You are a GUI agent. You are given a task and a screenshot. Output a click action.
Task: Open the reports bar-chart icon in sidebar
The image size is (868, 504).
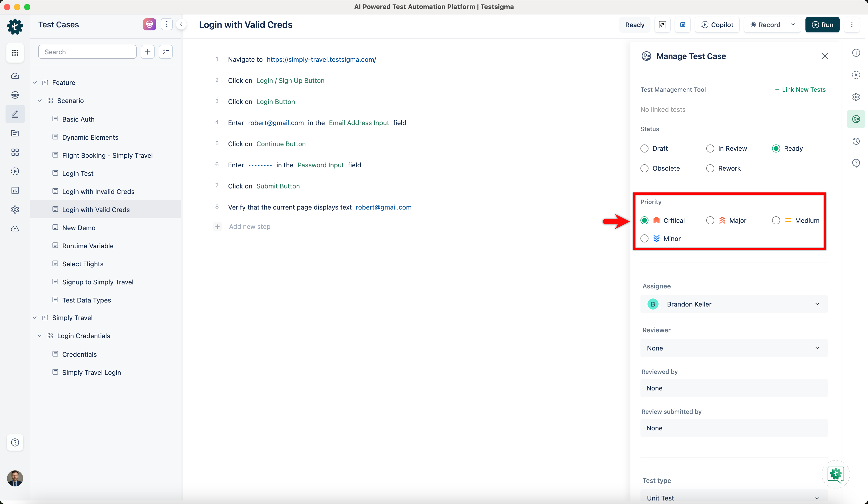tap(15, 190)
